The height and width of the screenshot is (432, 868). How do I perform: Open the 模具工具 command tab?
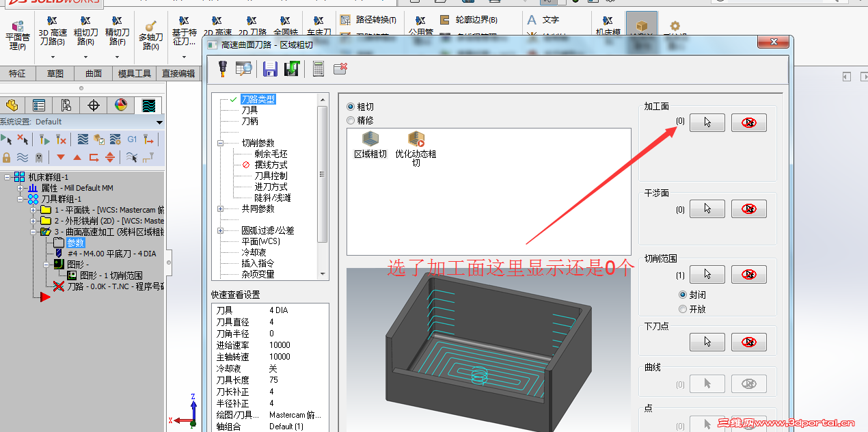point(135,74)
